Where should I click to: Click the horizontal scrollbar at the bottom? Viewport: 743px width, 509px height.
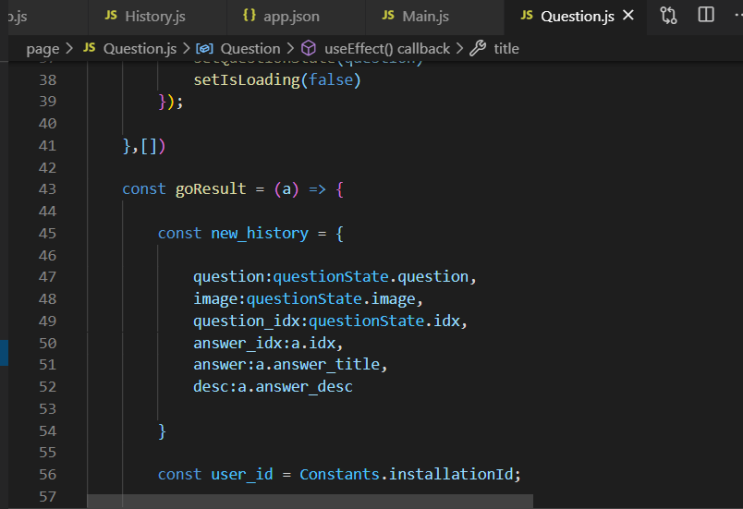tap(310, 501)
